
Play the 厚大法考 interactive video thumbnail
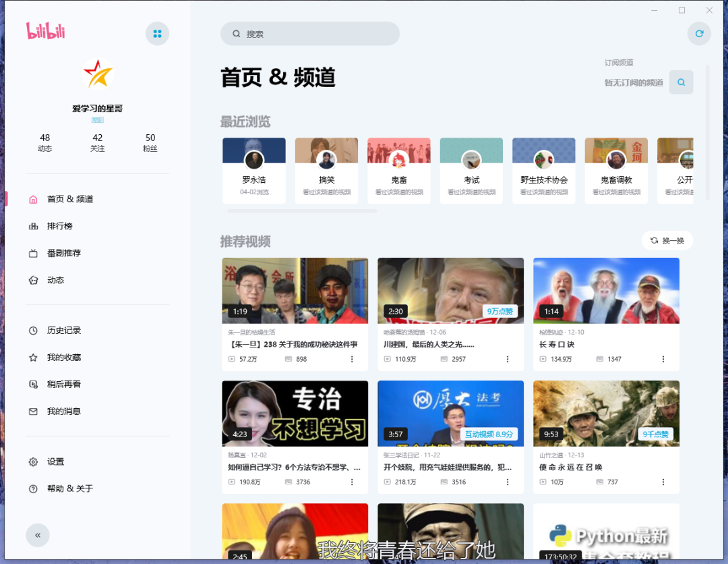pyautogui.click(x=450, y=414)
